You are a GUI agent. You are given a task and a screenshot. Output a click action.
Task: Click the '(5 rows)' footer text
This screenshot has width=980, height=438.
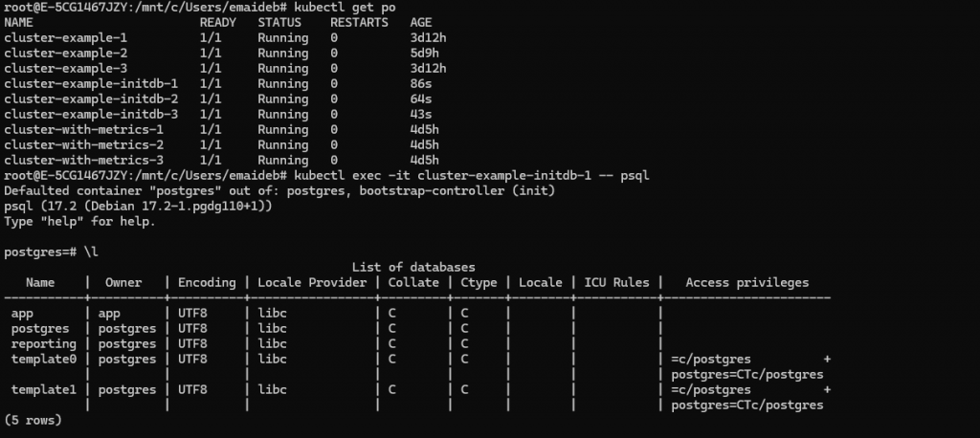tap(33, 420)
